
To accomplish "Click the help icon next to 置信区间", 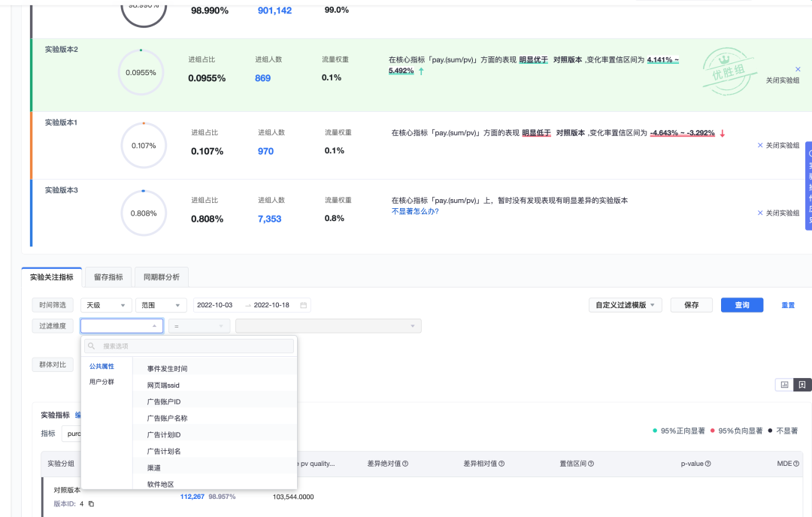I will 591,464.
